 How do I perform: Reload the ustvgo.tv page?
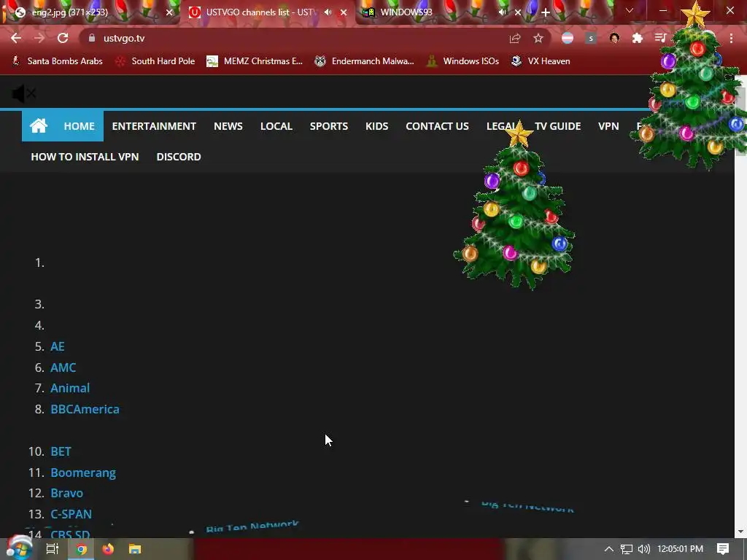point(63,38)
